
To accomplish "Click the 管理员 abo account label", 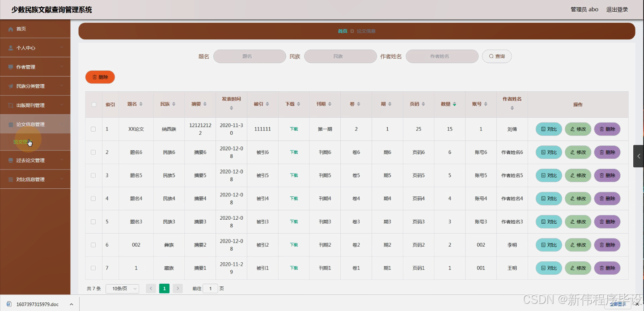I will click(x=585, y=9).
